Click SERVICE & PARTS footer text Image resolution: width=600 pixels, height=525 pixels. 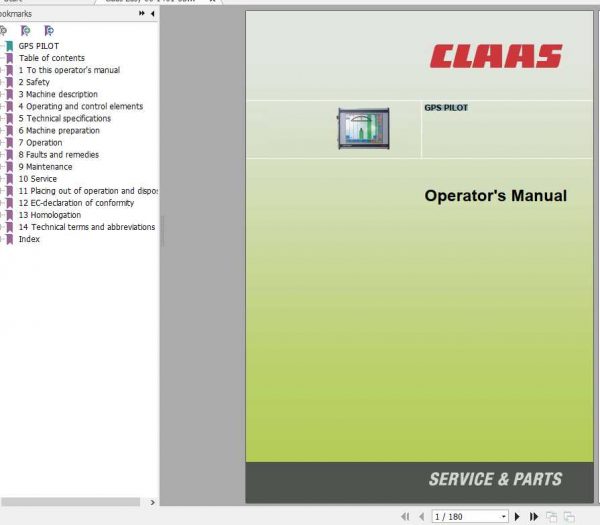[496, 479]
